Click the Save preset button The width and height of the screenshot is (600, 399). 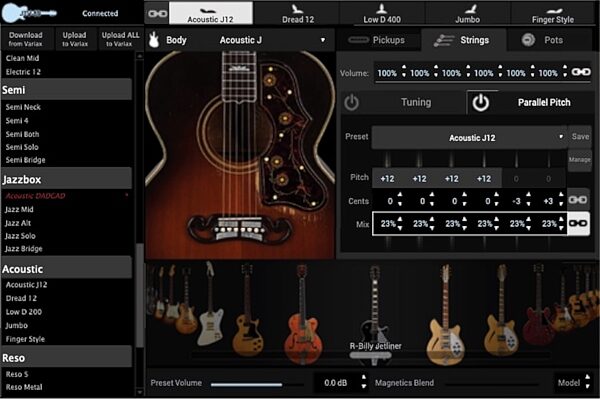[x=580, y=137]
